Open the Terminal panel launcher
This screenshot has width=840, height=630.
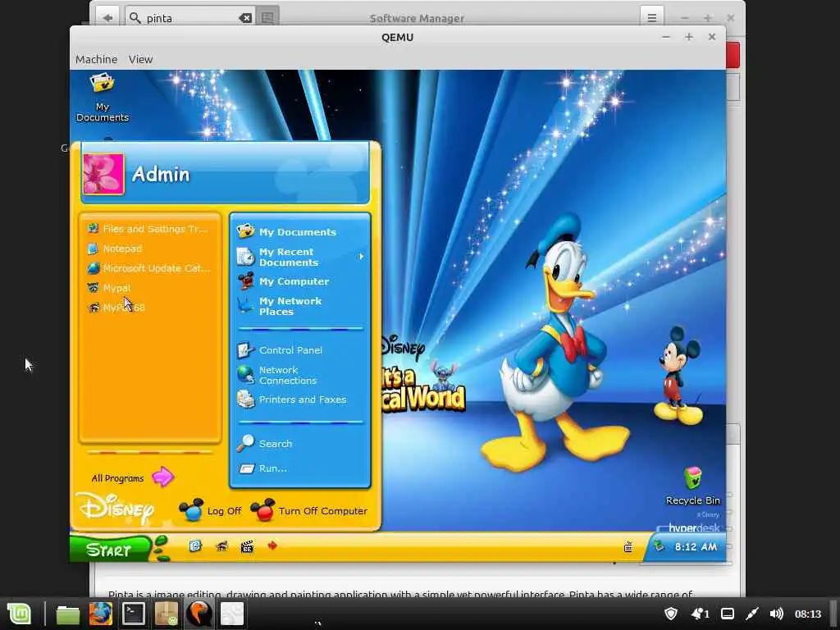pos(134,614)
